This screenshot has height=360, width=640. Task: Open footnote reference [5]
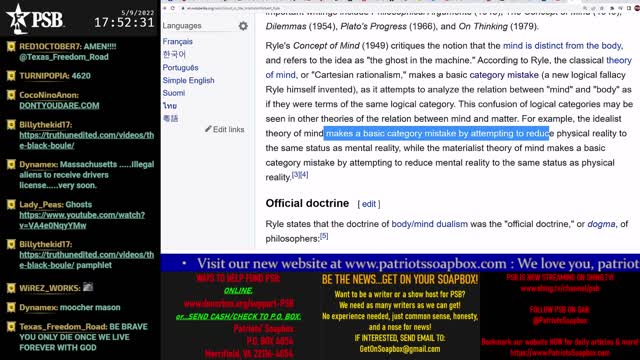324,236
